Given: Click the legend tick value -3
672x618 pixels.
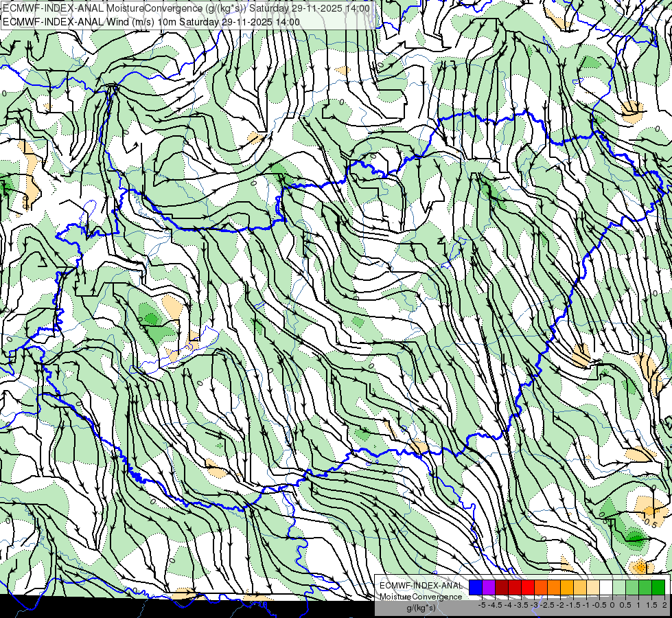Looking at the screenshot, I should point(535,605).
